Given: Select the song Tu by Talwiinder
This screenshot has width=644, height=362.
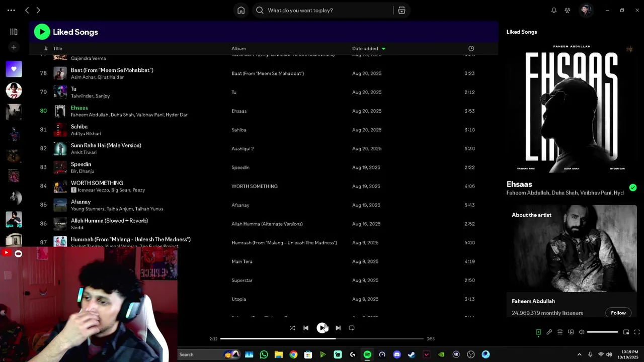Looking at the screenshot, I should (x=73, y=89).
